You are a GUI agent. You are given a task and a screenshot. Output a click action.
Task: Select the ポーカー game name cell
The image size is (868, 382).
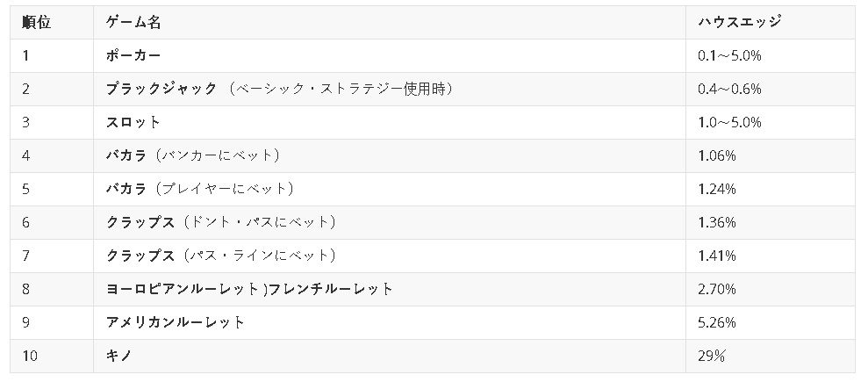pos(133,55)
